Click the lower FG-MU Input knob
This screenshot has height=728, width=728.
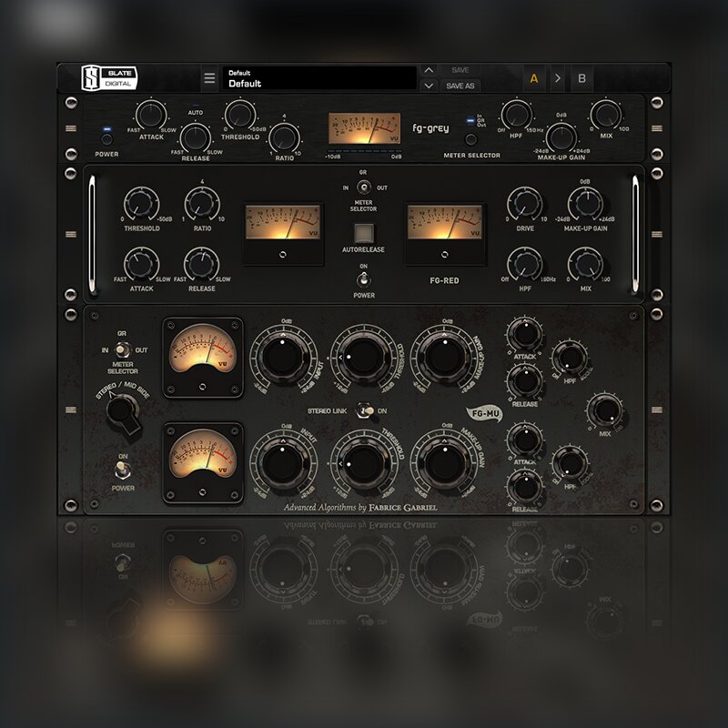point(283,463)
